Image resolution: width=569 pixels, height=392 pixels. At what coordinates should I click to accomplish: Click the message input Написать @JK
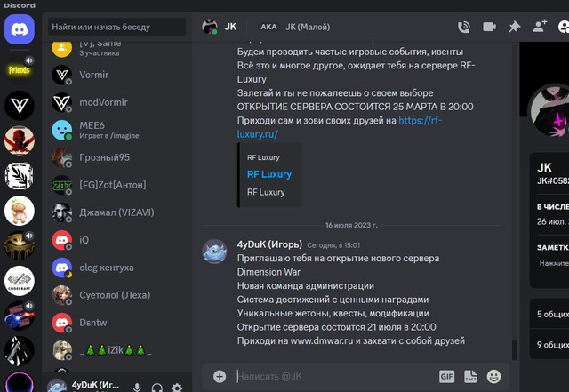point(334,376)
